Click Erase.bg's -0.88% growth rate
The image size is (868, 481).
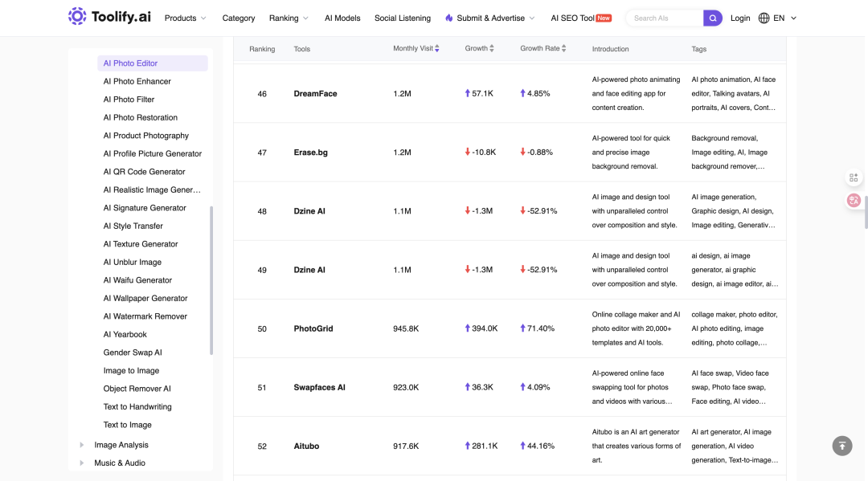pos(536,153)
